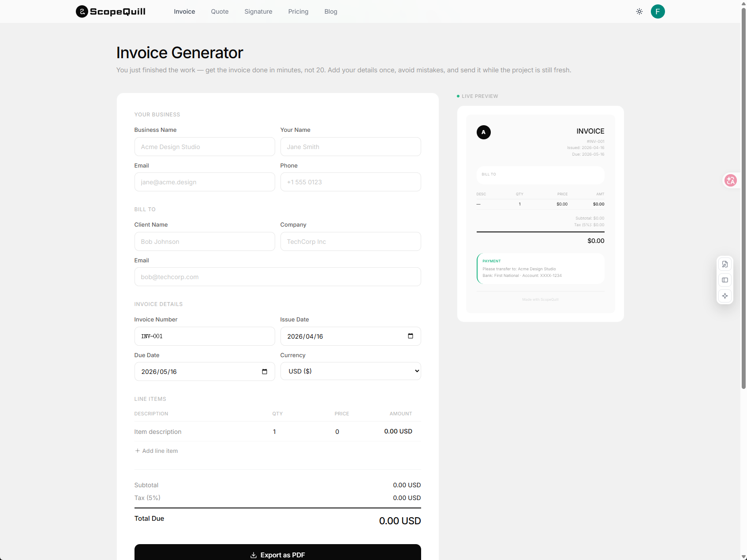This screenshot has width=747, height=560.
Task: Click the ScopeQuill brand name
Action: (x=118, y=11)
